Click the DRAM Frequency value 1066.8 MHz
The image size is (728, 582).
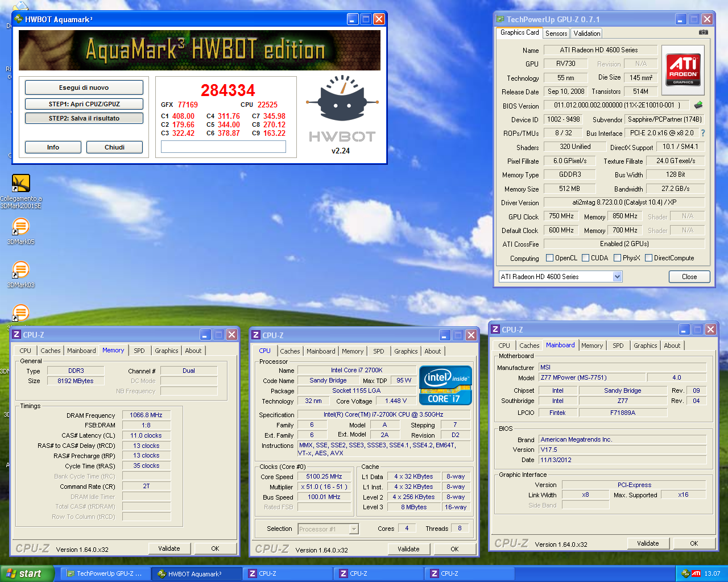[146, 415]
